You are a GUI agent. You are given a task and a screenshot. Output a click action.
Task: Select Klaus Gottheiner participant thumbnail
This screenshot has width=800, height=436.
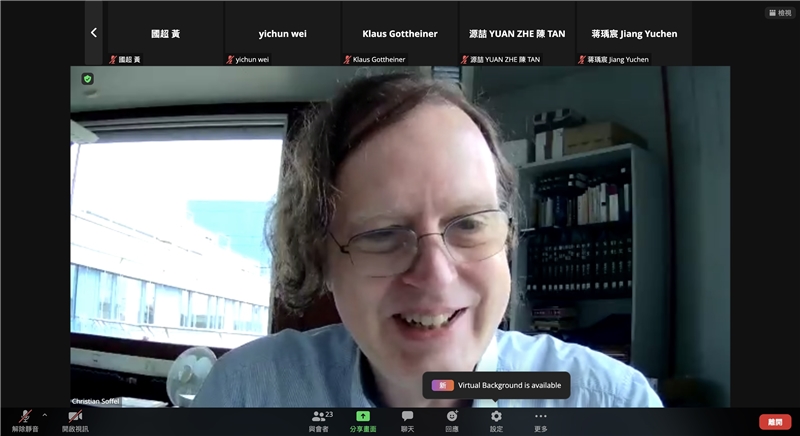(x=399, y=34)
